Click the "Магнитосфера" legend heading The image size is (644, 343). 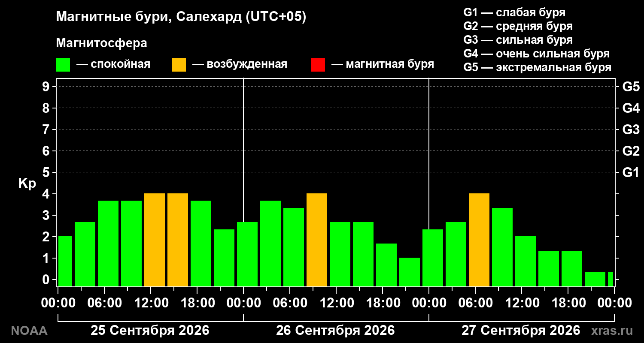102,43
